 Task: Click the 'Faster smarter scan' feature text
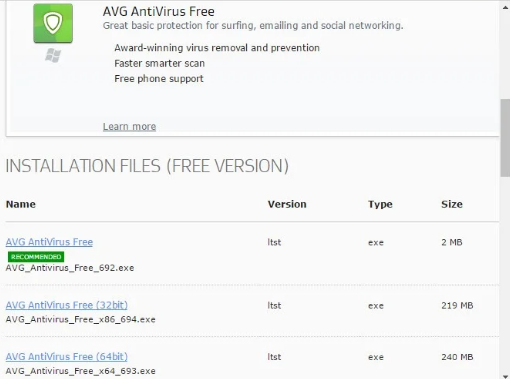point(159,63)
